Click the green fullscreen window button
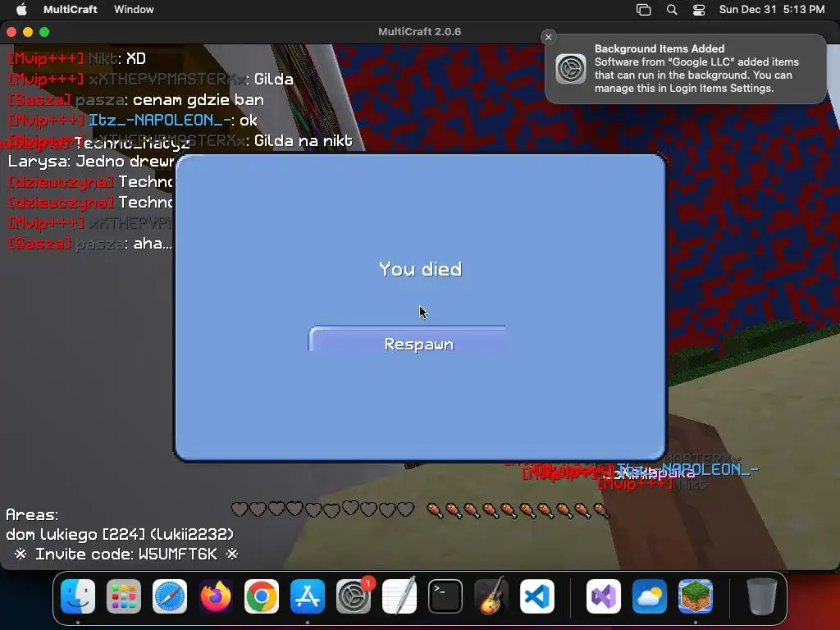The height and width of the screenshot is (630, 840). [44, 32]
